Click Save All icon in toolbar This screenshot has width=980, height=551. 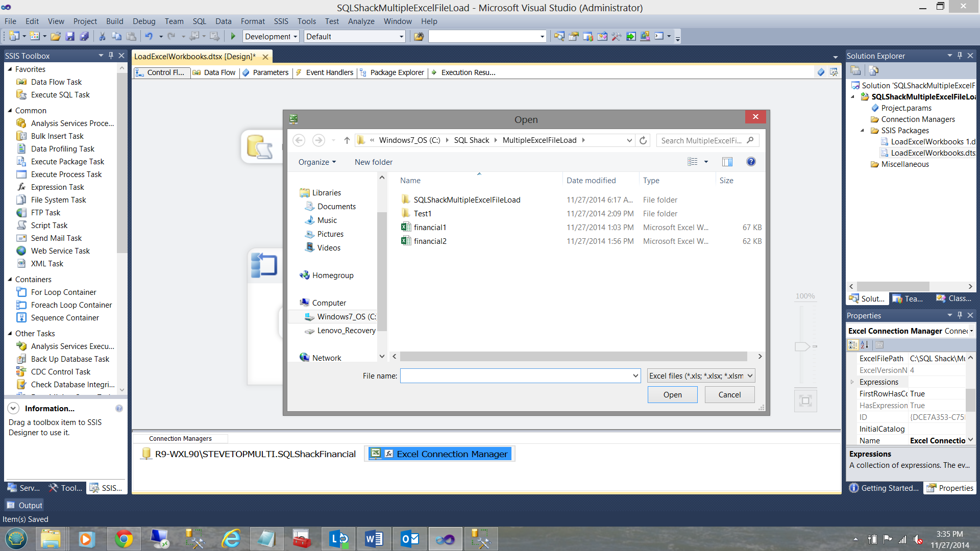[x=85, y=36]
